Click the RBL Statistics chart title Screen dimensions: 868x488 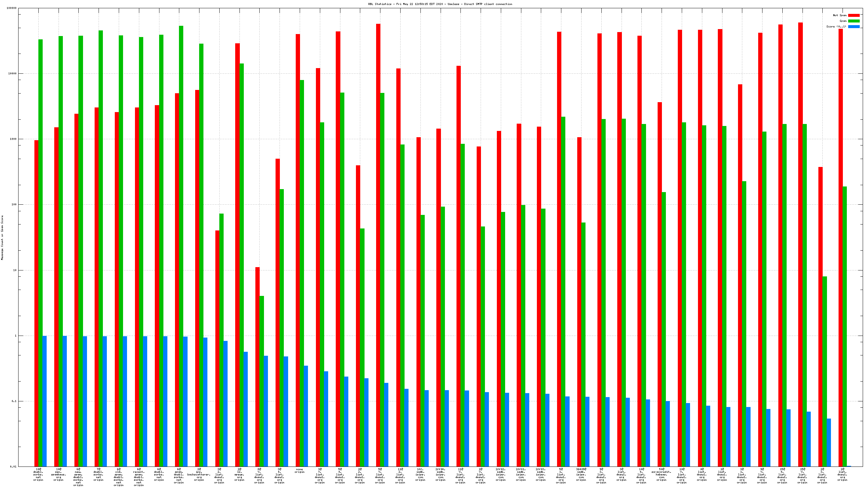(x=440, y=4)
